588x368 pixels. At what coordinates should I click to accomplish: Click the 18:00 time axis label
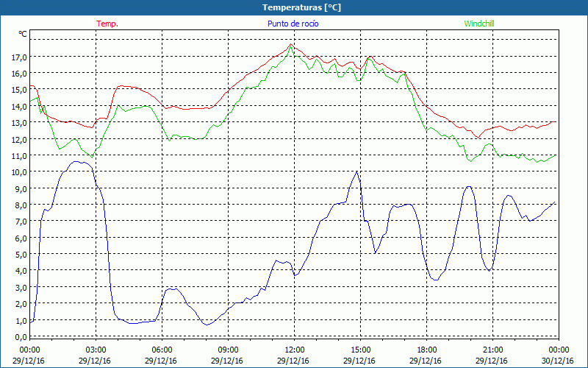427,350
